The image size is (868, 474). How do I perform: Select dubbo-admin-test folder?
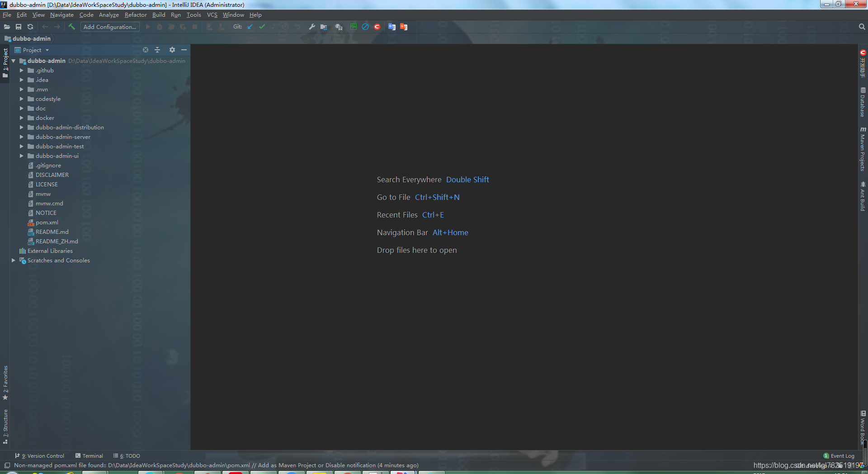click(x=60, y=147)
